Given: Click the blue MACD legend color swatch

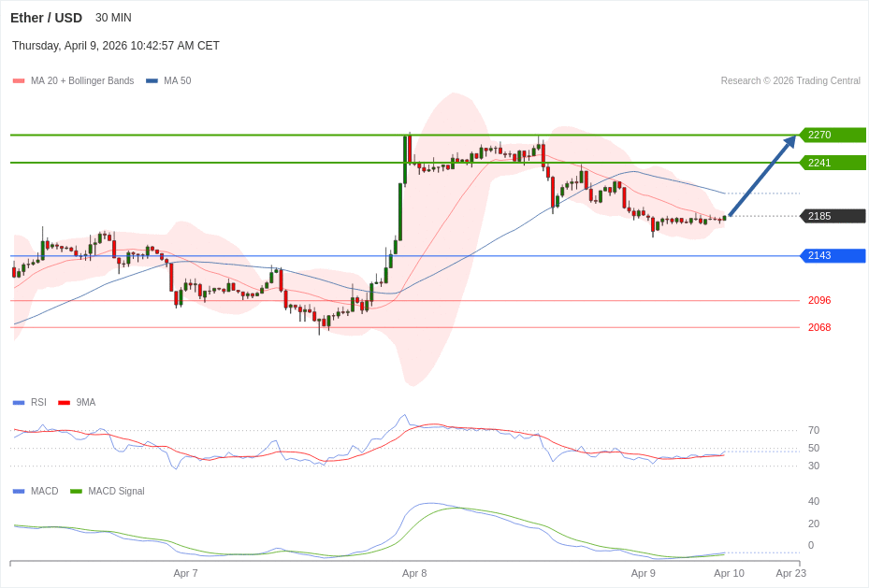Looking at the screenshot, I should pos(19,491).
